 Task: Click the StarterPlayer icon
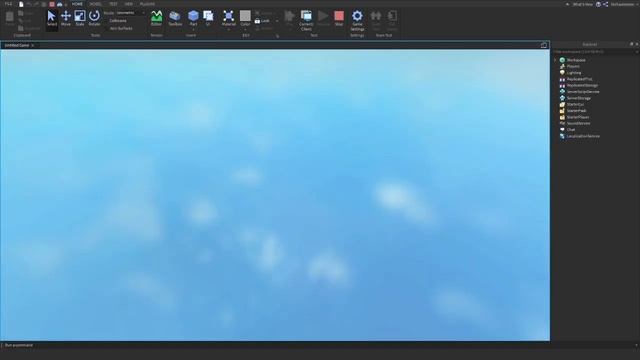(562, 117)
